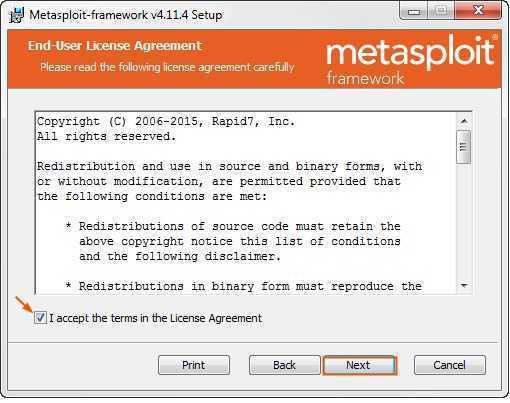Click the license scrollbar up arrow
Viewport: 510px width, 403px height.
pos(464,121)
